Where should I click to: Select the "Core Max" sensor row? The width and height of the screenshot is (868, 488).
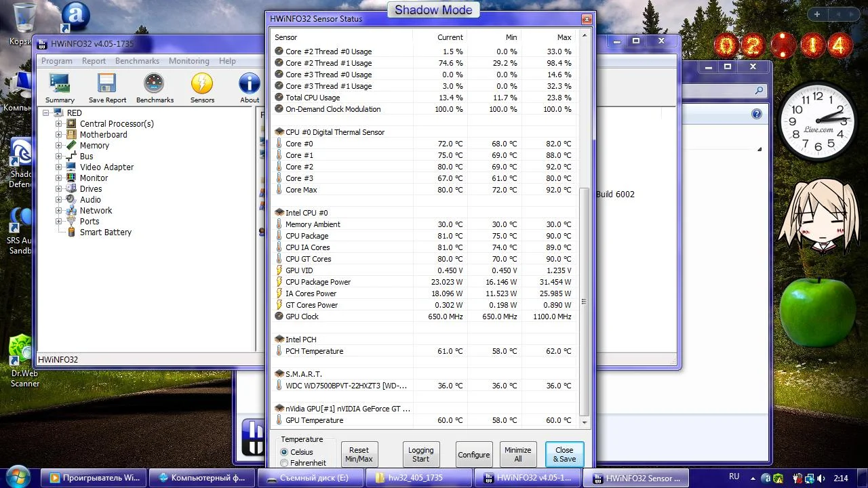pos(425,190)
